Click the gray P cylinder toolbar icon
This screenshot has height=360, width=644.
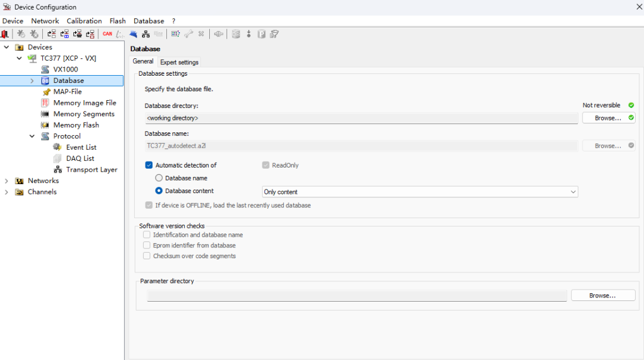click(x=261, y=34)
